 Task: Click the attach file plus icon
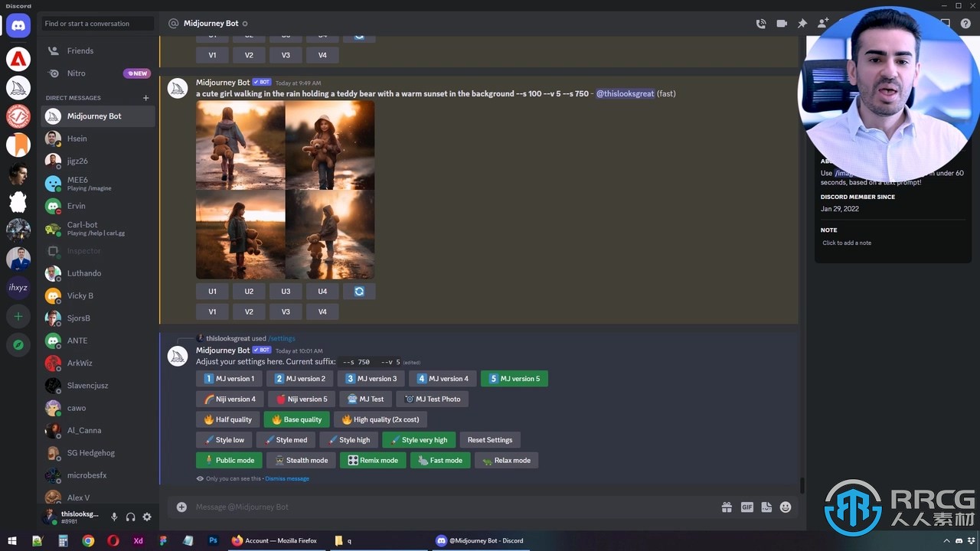(181, 507)
